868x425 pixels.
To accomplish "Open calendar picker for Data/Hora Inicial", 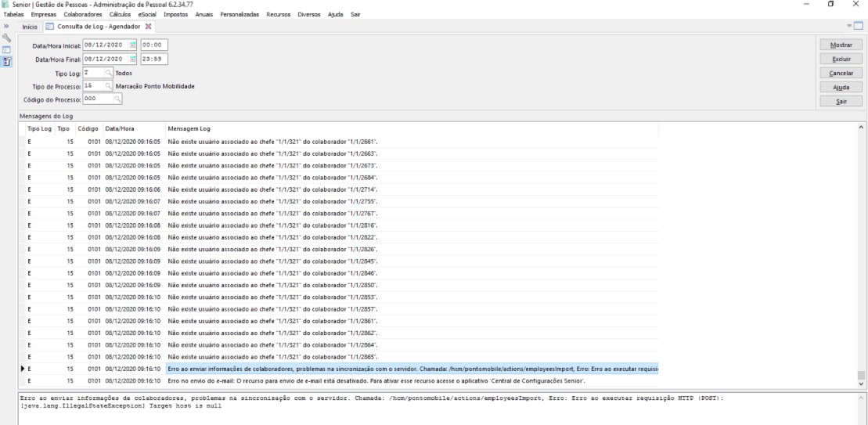I will 133,45.
